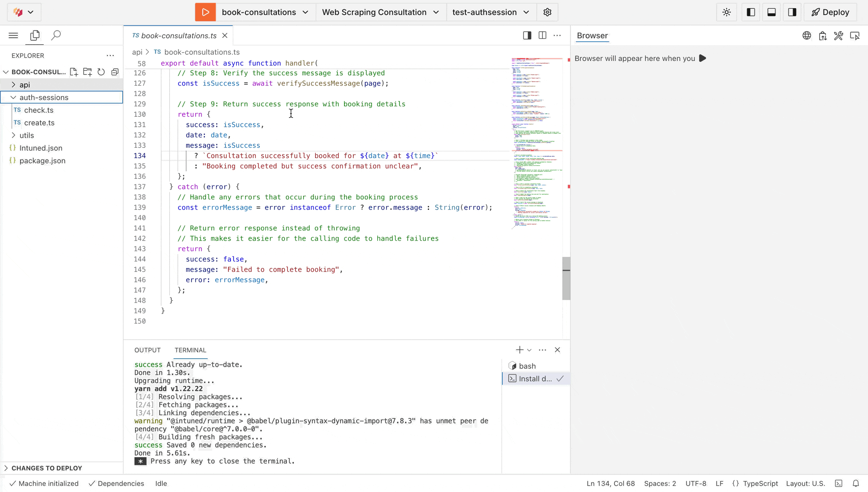Toggle the bottom panel visibility
The image size is (868, 492).
click(x=771, y=12)
